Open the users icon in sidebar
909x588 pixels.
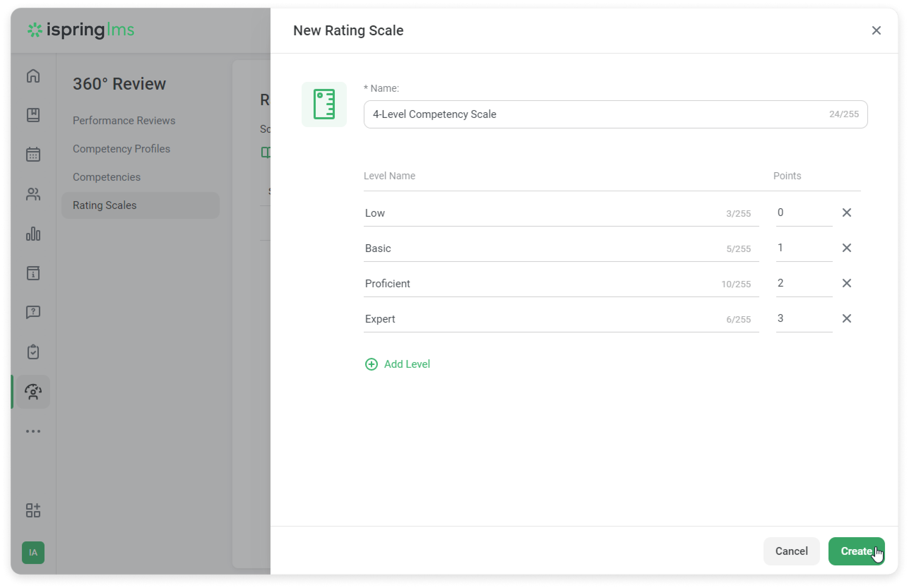33,194
